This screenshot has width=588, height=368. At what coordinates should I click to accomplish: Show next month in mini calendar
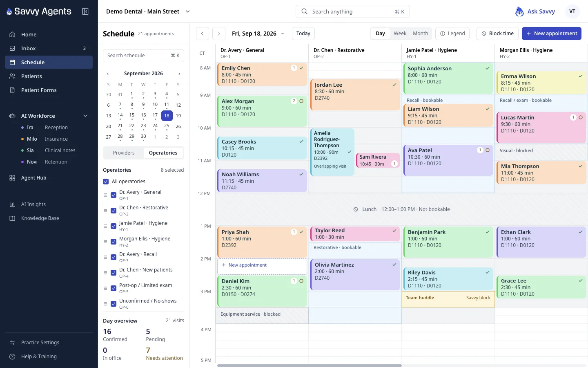pyautogui.click(x=179, y=74)
